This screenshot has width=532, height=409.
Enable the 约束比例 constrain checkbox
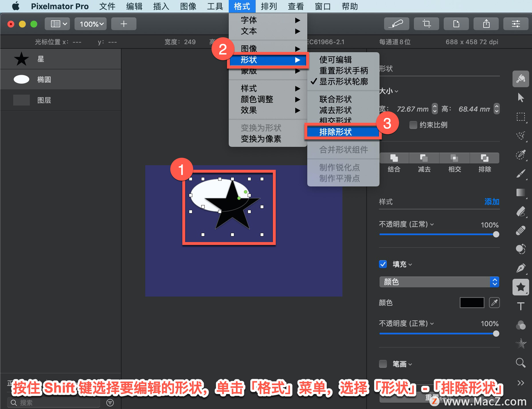click(413, 125)
